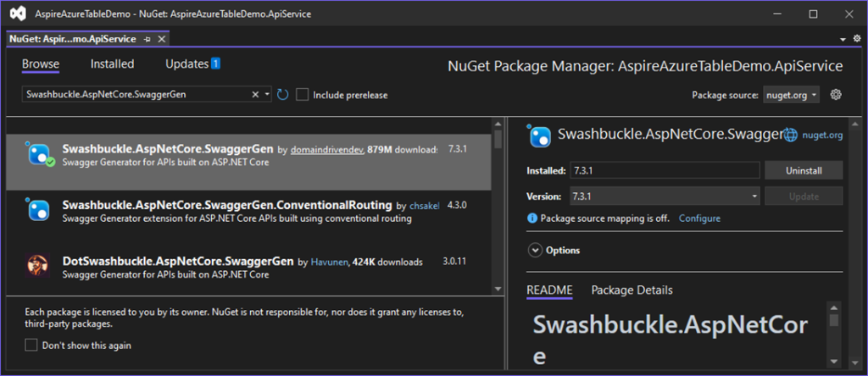Click the Visual Studio logo icon
The width and height of the screenshot is (868, 376).
tap(17, 14)
